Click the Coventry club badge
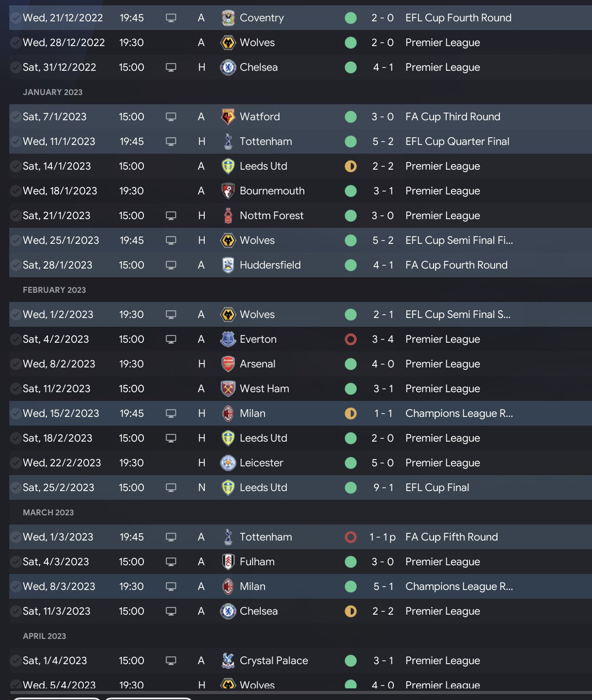The height and width of the screenshot is (700, 592). (228, 18)
